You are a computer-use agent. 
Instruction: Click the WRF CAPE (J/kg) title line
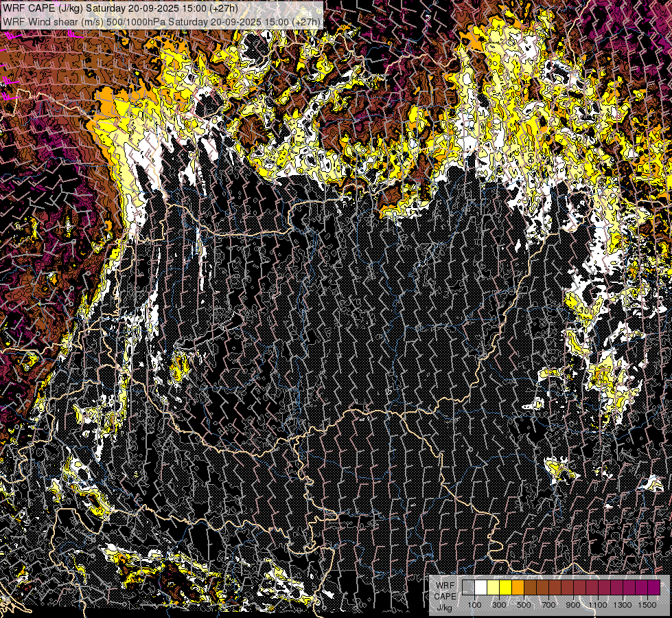(x=120, y=8)
